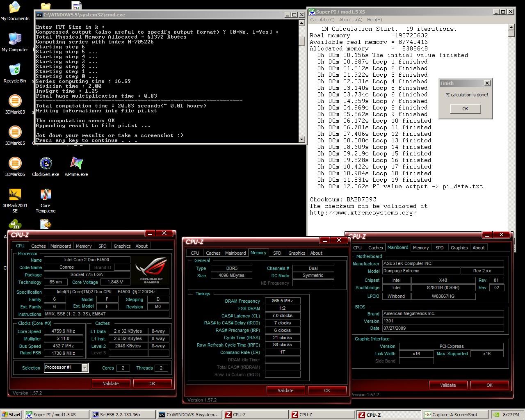This screenshot has width=525, height=420.
Task: Click the BIOS Date 07/27/2009 field
Action: click(443, 328)
